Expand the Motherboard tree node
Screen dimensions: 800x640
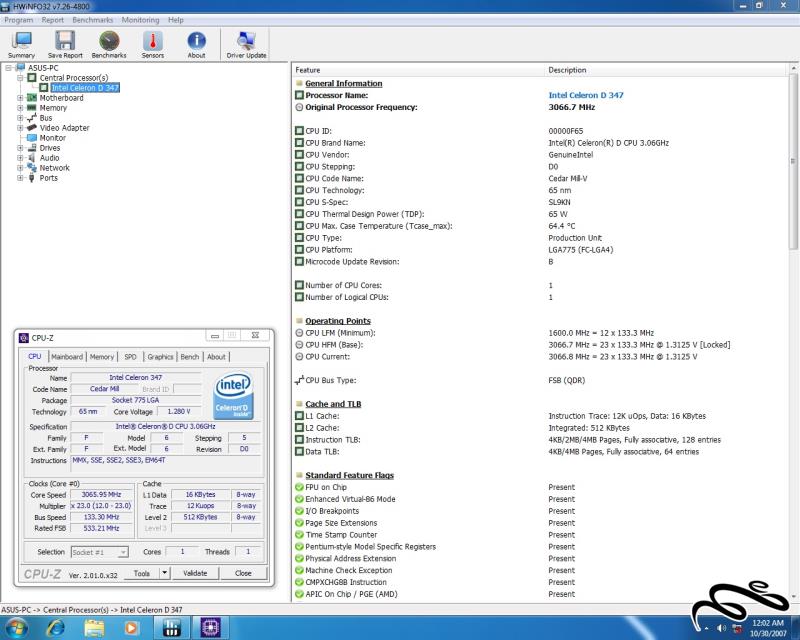point(20,97)
